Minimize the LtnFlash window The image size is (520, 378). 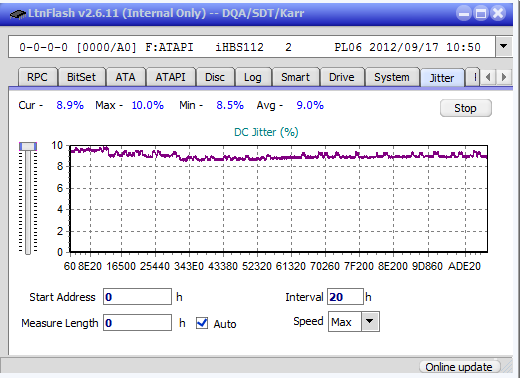point(463,14)
